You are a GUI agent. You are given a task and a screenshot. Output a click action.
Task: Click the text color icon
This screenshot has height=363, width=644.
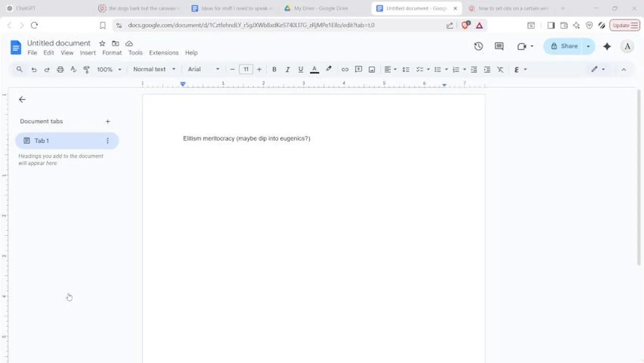[x=314, y=70]
